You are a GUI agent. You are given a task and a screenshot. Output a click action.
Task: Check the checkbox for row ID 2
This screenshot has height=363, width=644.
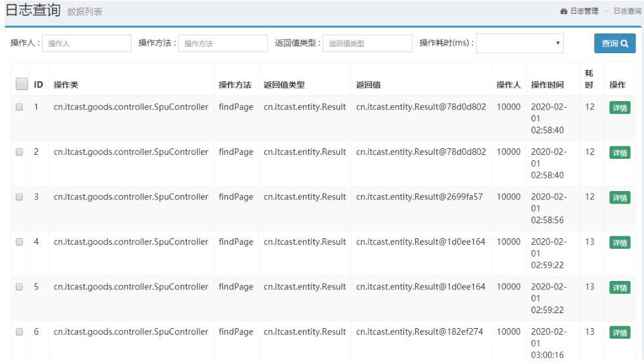tap(19, 152)
